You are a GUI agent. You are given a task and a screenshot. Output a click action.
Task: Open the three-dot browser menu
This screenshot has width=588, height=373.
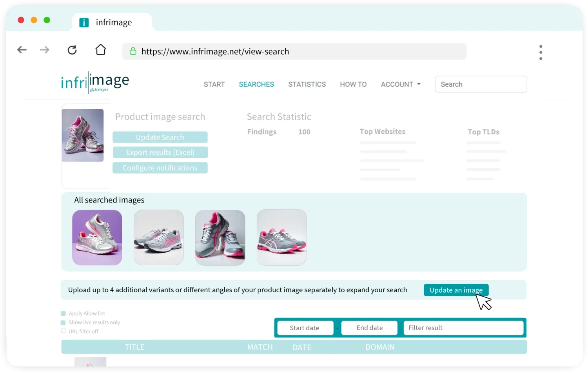click(x=541, y=52)
